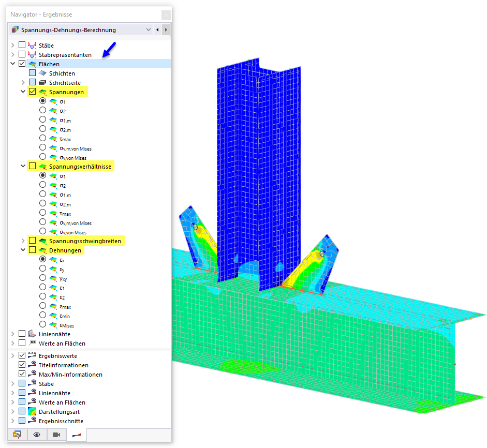Enable the Spannungsschwingbreiten checkbox
Viewport: 487px width, 448px height.
(32, 241)
